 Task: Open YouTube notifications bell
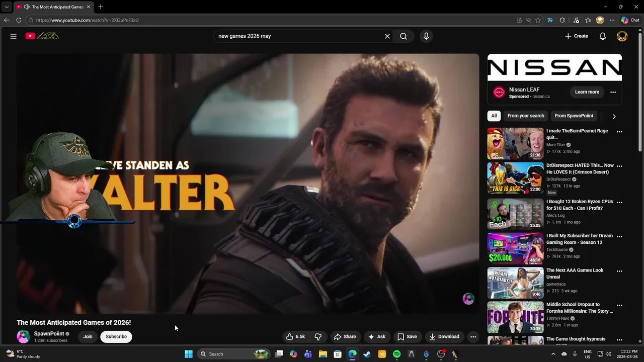coord(603,36)
